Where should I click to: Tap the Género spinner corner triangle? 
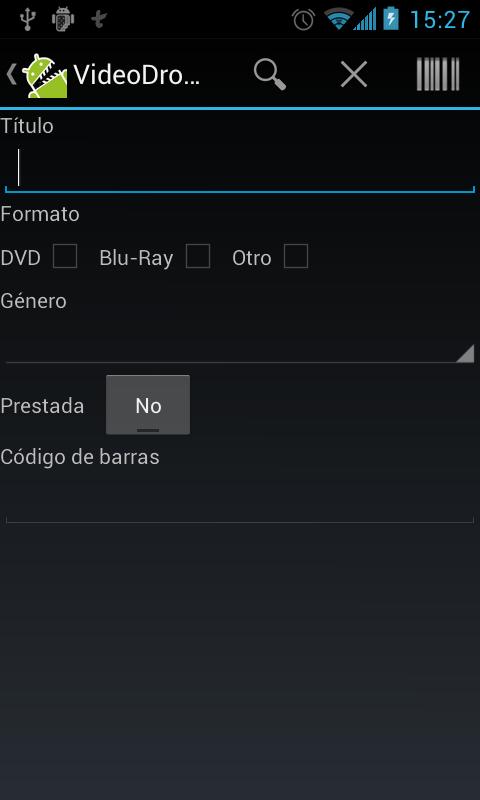click(x=465, y=353)
